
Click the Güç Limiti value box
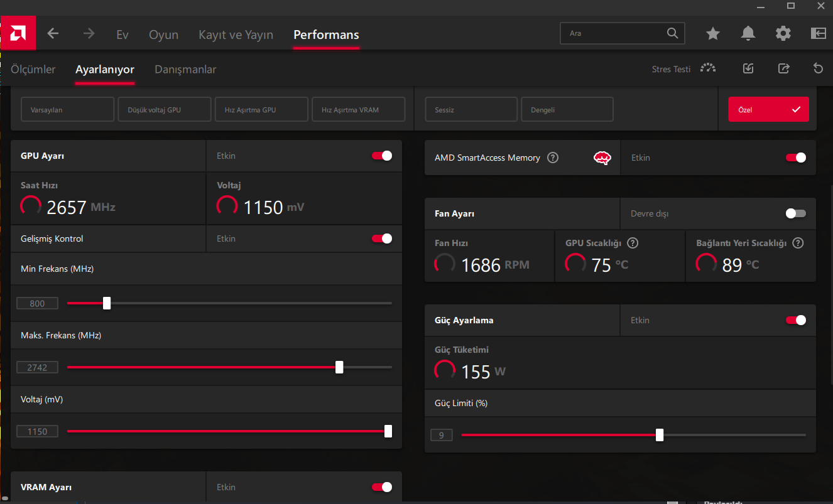point(442,435)
